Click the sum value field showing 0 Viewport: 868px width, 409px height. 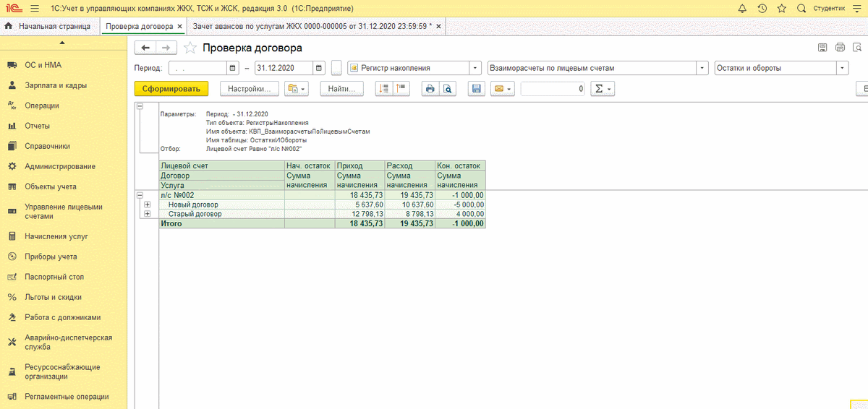[553, 89]
